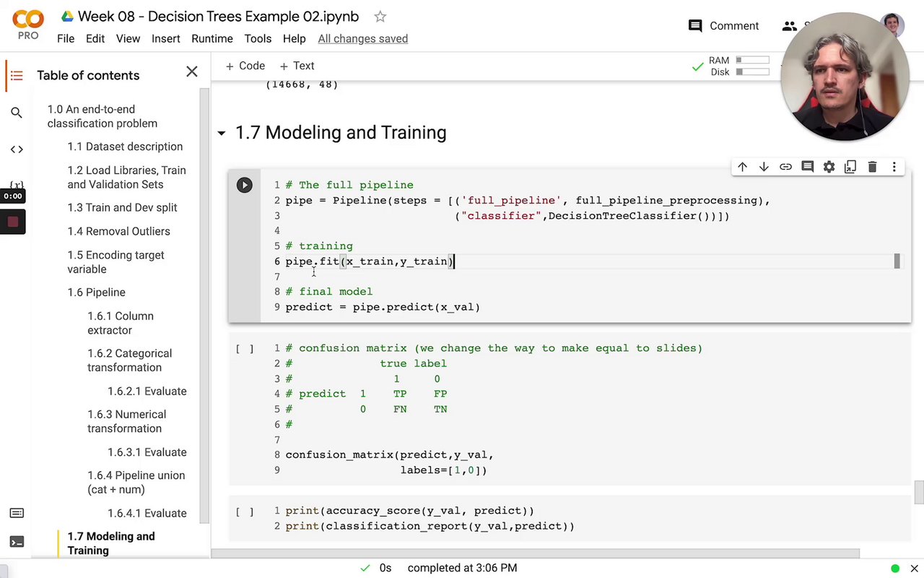Open the Insert menu
The height and width of the screenshot is (578, 924).
pyautogui.click(x=165, y=38)
